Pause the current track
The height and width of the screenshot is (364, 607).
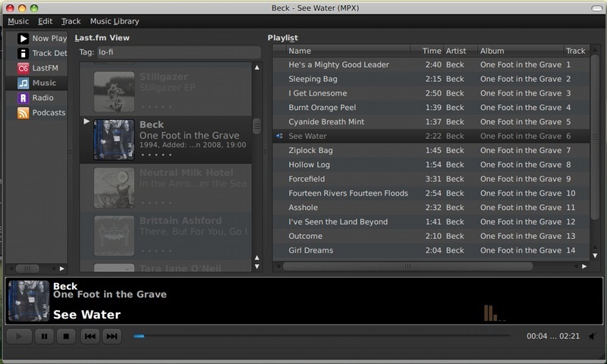pyautogui.click(x=45, y=336)
